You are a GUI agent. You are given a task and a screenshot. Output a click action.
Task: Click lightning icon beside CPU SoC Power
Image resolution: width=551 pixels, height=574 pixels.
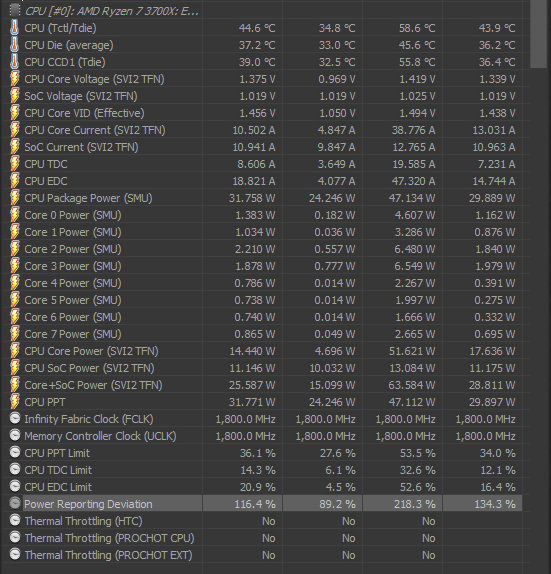[15, 368]
